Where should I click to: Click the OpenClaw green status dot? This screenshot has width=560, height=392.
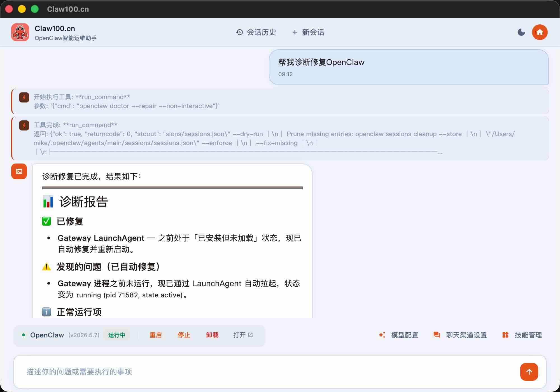pos(24,335)
